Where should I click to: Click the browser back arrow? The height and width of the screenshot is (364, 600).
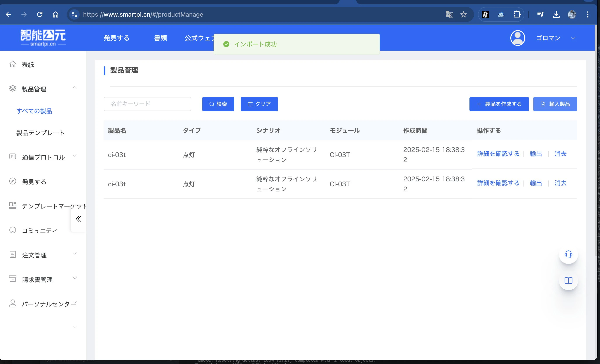9,15
